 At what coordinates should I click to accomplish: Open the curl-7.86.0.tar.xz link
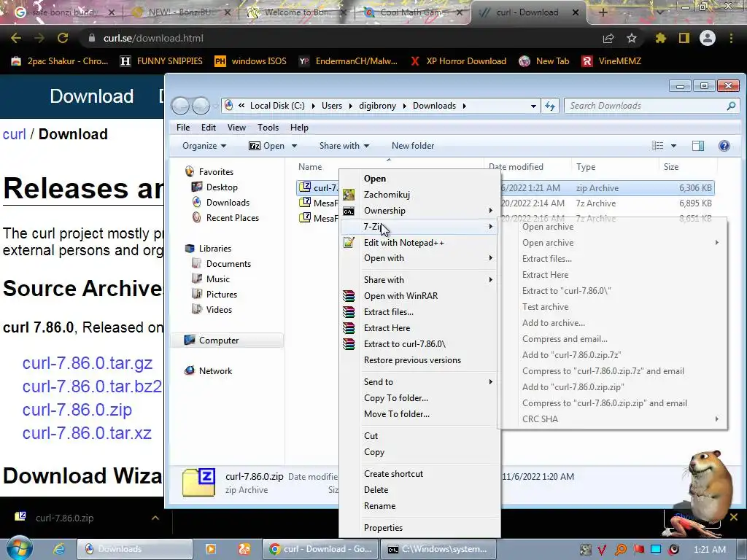pos(87,433)
